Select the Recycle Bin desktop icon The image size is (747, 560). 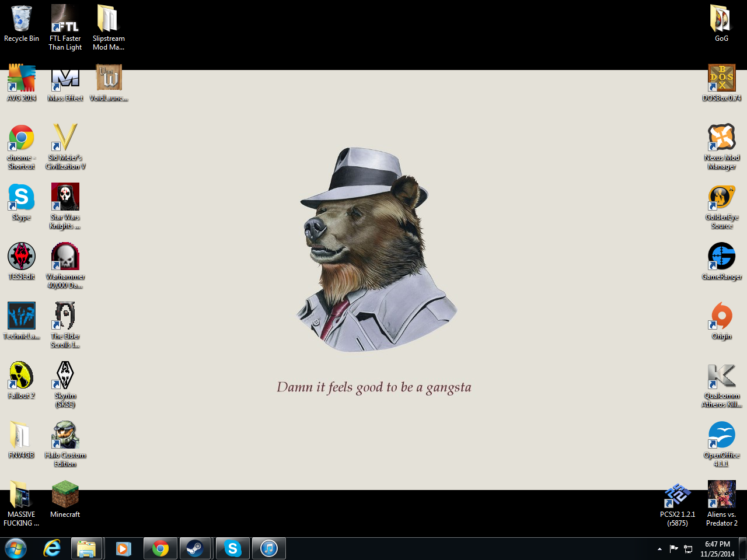[x=22, y=24]
